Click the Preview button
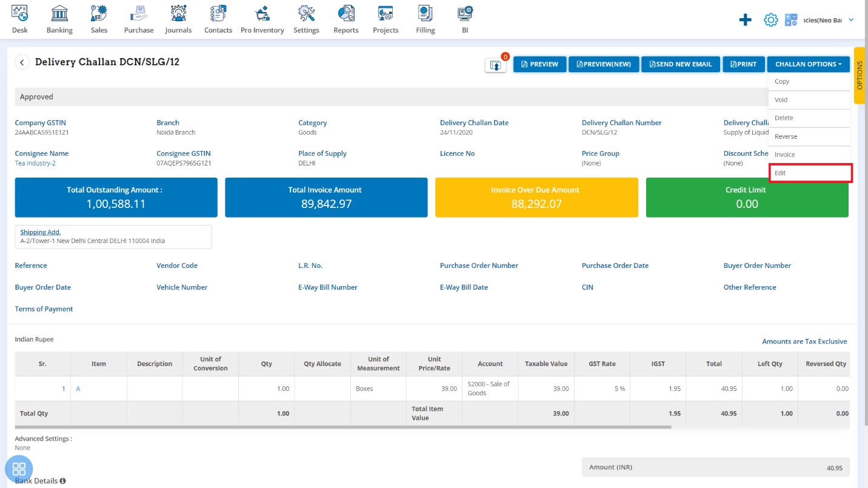Screen dimensions: 868x488 [x=539, y=64]
